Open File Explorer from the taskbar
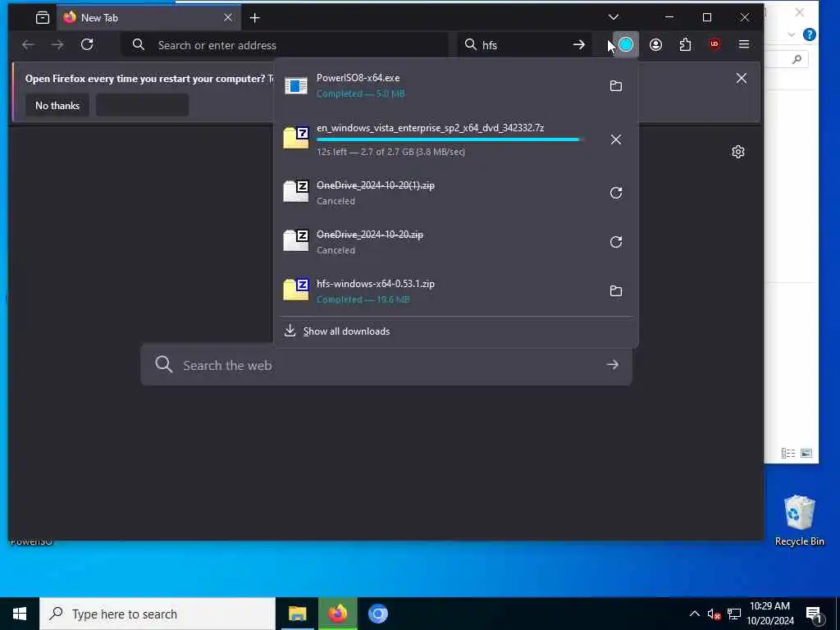 coord(297,614)
